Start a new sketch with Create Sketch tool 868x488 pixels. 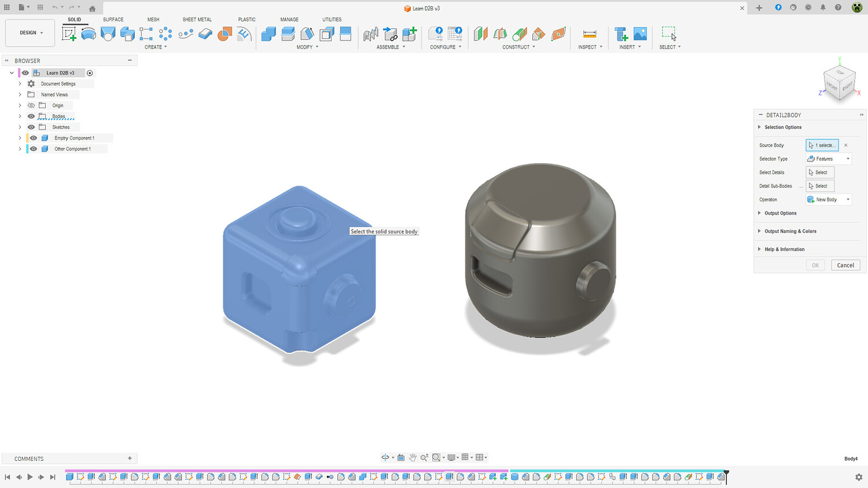(69, 34)
